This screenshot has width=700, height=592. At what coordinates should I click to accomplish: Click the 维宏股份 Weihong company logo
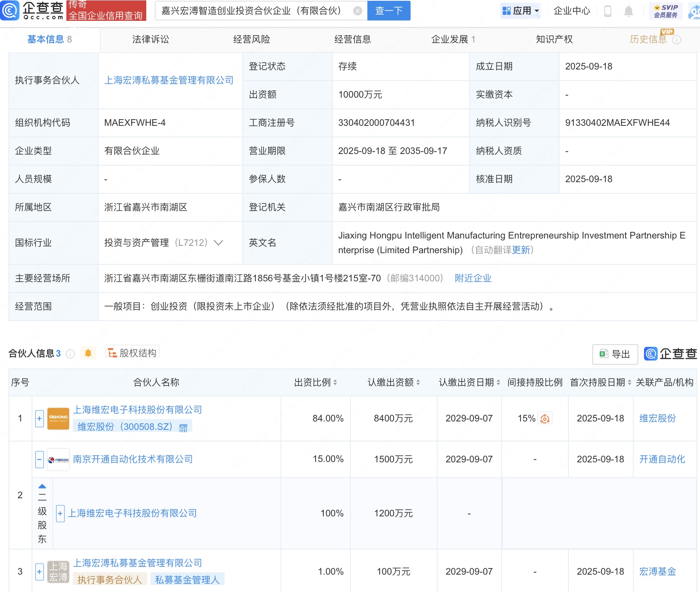(x=58, y=419)
